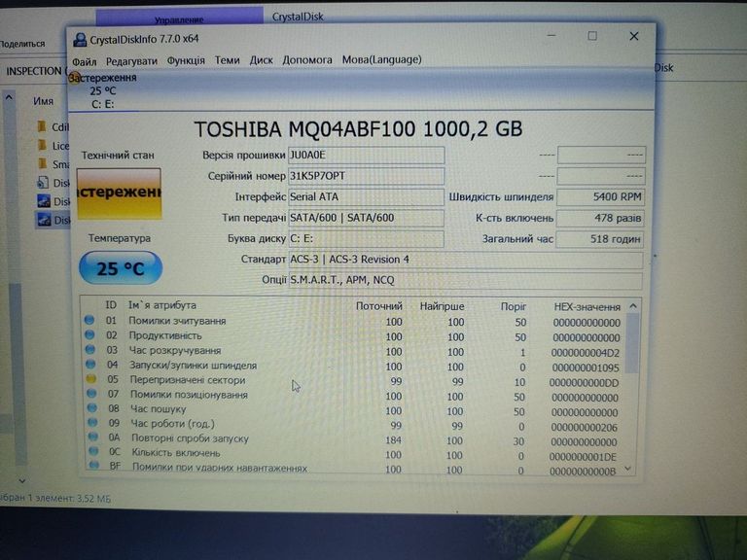The height and width of the screenshot is (560, 747).
Task: Click the attribute list scroll down arrow
Action: pyautogui.click(x=628, y=470)
